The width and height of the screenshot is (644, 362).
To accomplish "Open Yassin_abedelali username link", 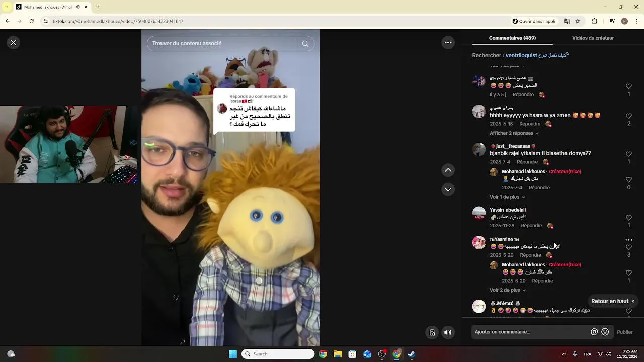I will pyautogui.click(x=508, y=210).
